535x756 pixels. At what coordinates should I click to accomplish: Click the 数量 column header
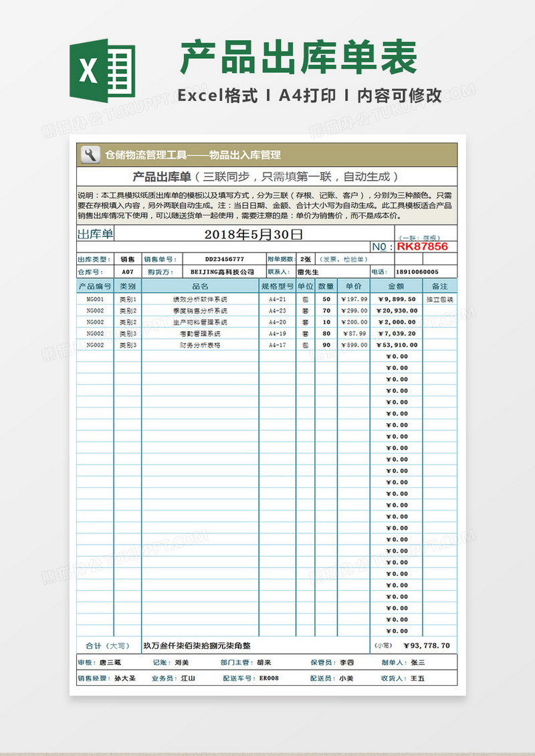(326, 286)
